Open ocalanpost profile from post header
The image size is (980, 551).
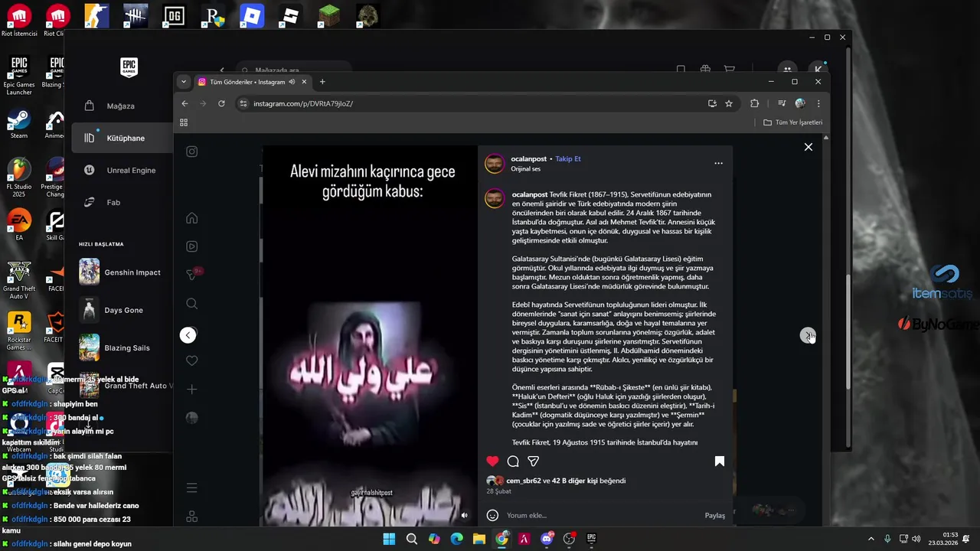point(531,158)
